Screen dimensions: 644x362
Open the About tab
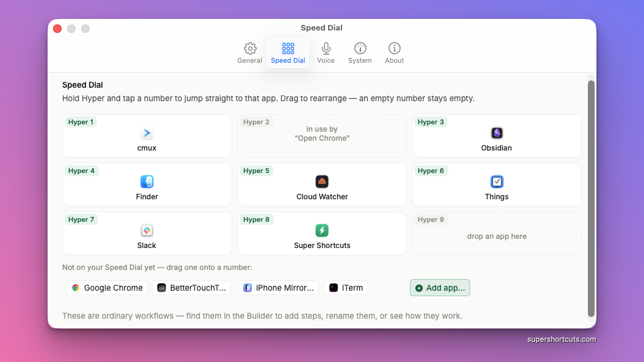coord(395,53)
